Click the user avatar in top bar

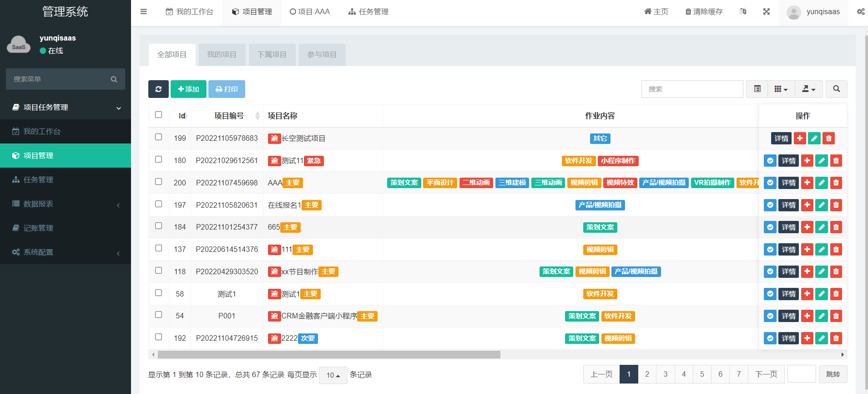click(794, 12)
